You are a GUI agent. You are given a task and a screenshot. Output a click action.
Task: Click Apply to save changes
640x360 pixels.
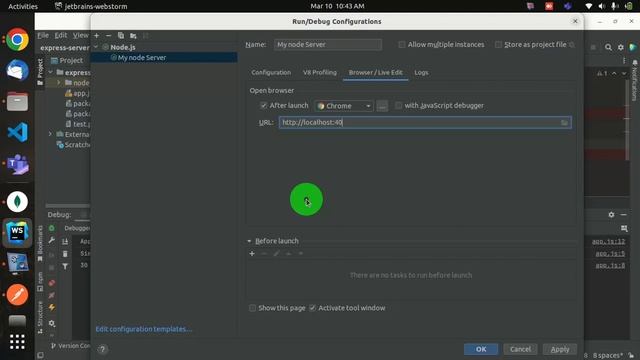pos(560,349)
